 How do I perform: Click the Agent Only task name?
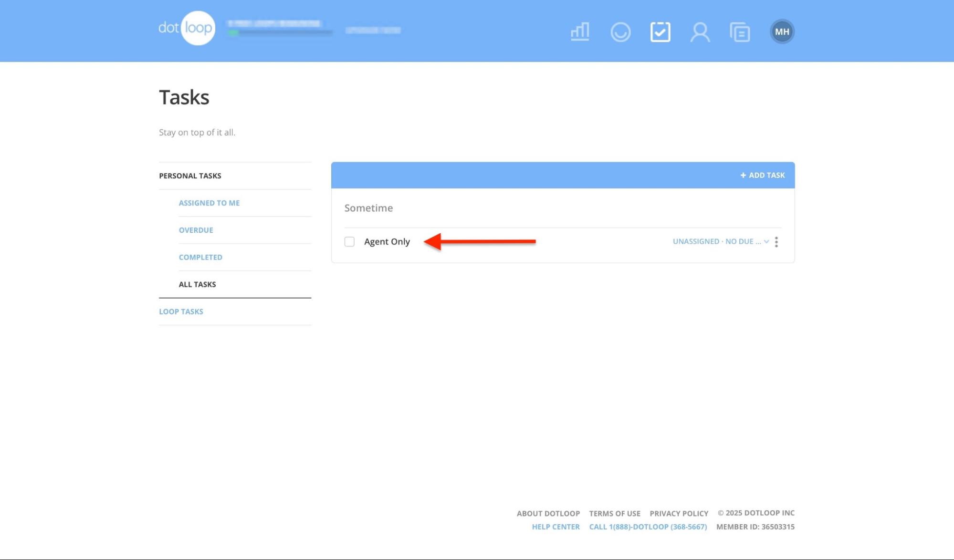(x=387, y=242)
